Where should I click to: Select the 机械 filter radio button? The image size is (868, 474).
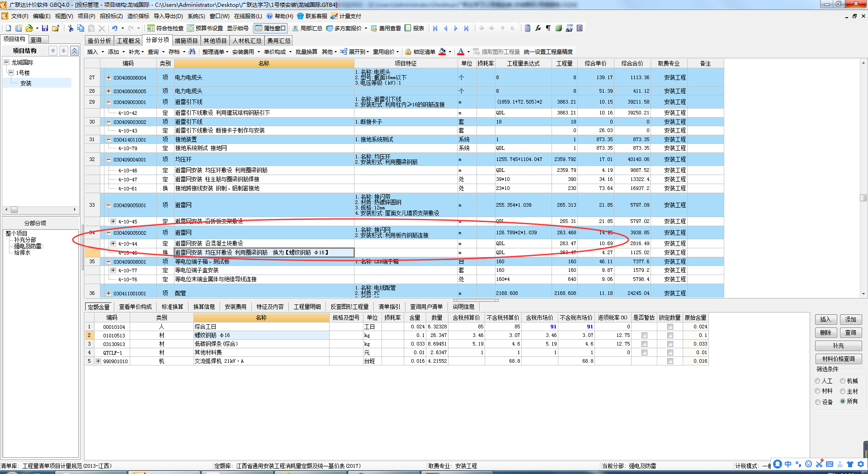tap(843, 381)
